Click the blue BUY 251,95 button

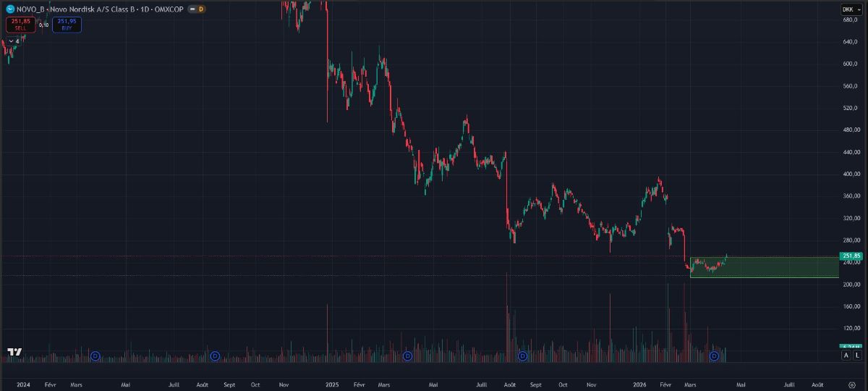click(67, 24)
